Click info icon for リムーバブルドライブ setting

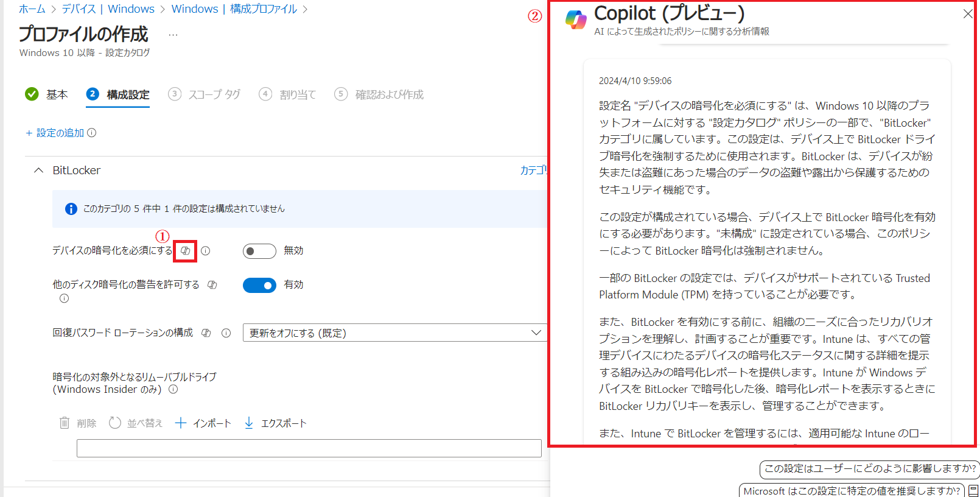coord(173,389)
